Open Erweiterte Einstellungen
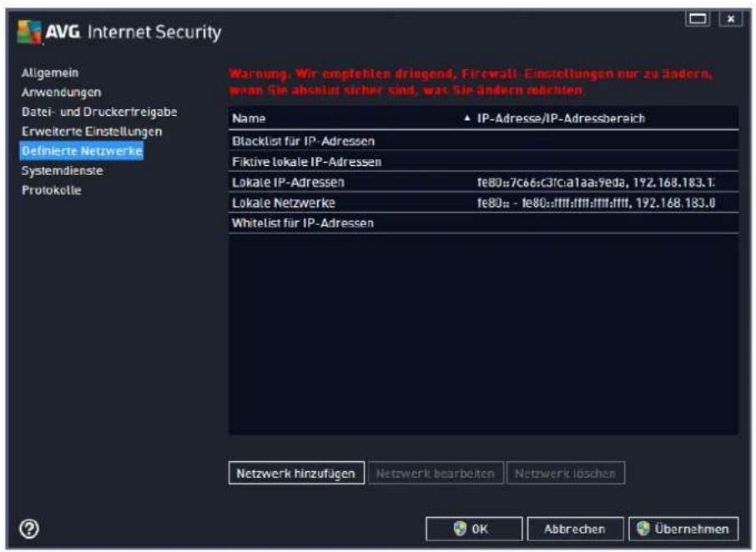This screenshot has height=552, width=756. (x=92, y=132)
